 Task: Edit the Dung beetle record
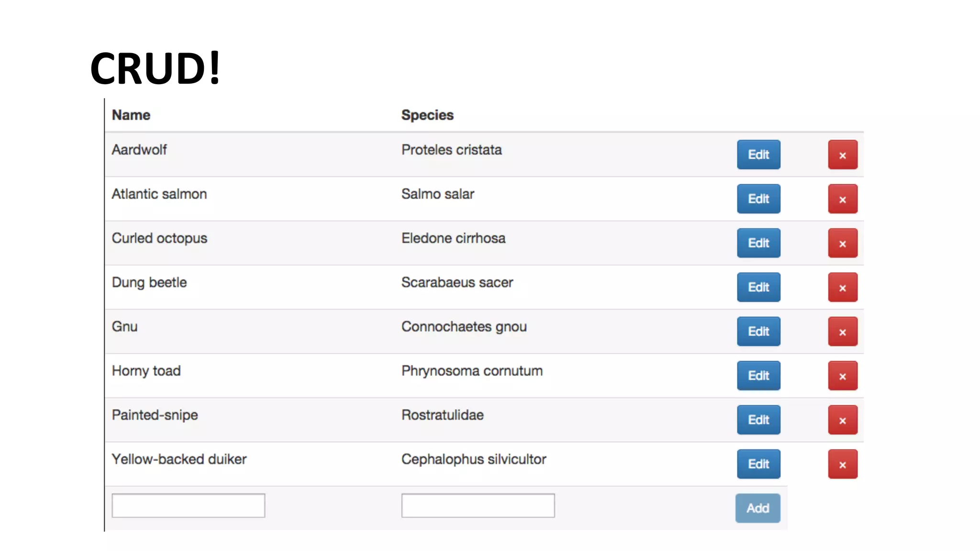click(x=758, y=287)
